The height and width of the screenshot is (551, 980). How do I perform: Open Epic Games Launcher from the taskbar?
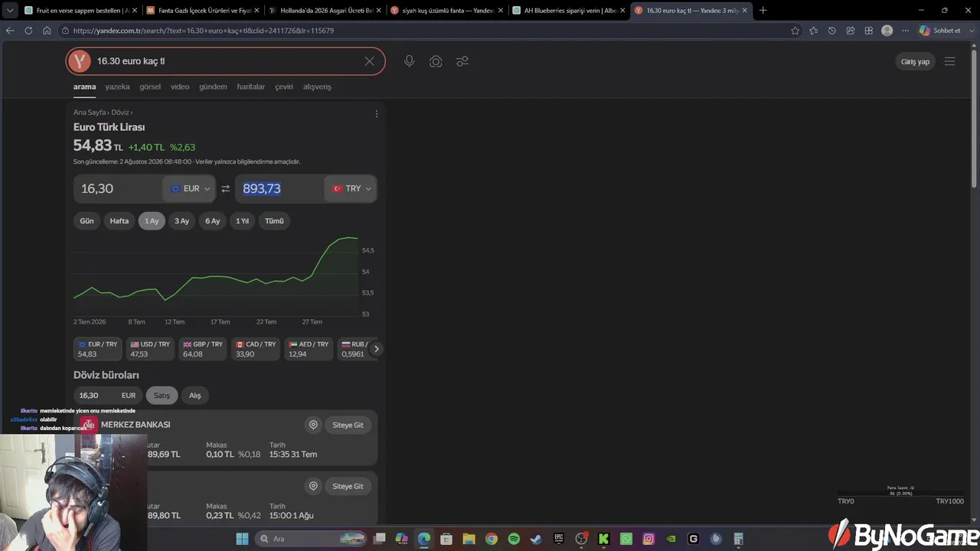click(x=559, y=539)
